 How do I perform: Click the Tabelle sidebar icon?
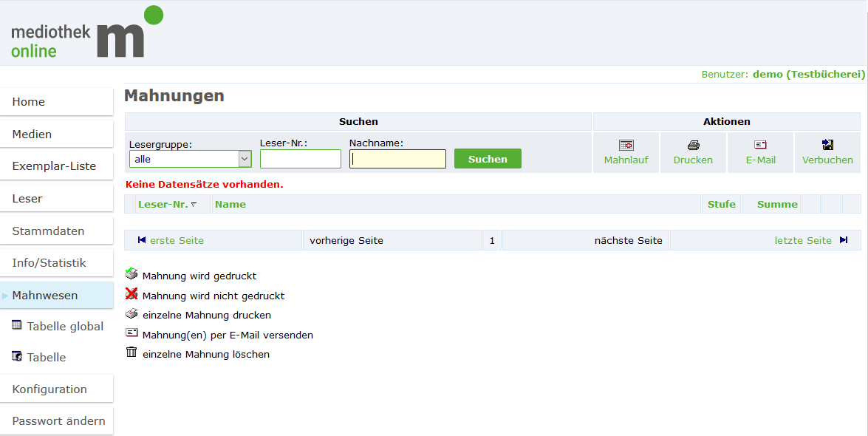tap(17, 356)
